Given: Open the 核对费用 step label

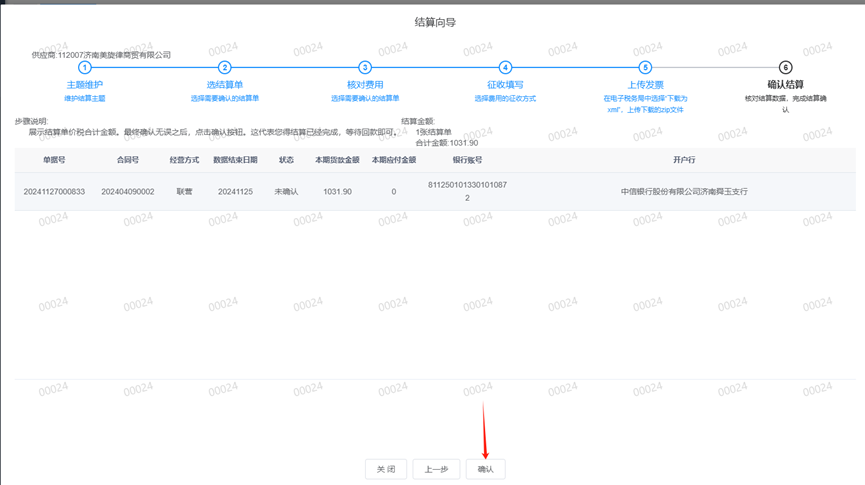Looking at the screenshot, I should [x=365, y=84].
